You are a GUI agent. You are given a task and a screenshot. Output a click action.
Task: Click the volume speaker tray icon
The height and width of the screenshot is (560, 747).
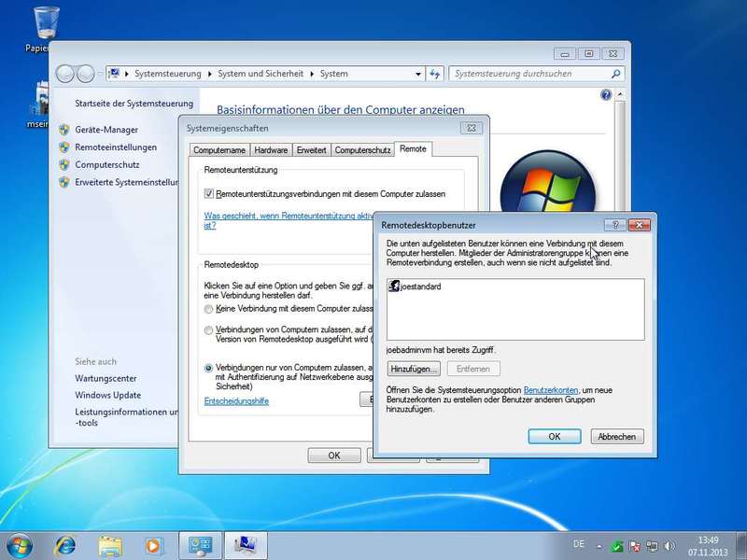pyautogui.click(x=668, y=545)
